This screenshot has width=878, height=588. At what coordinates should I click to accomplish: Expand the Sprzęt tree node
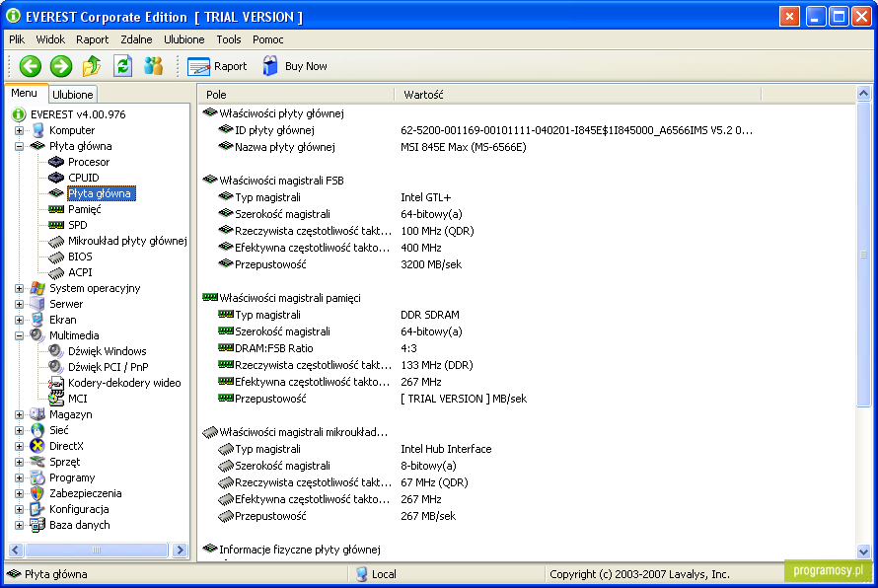pos(19,462)
